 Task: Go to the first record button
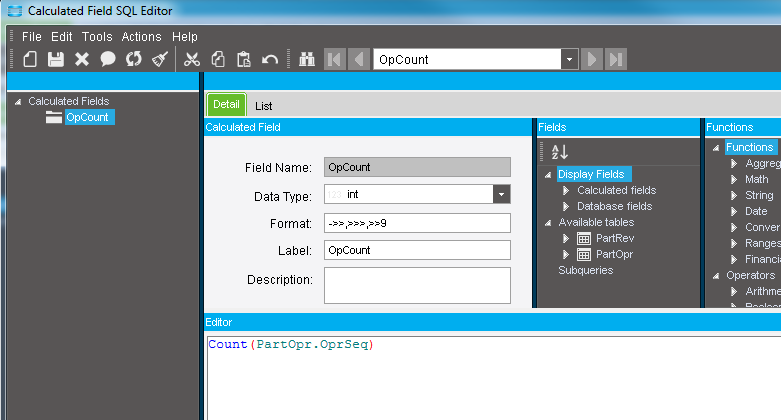click(335, 59)
